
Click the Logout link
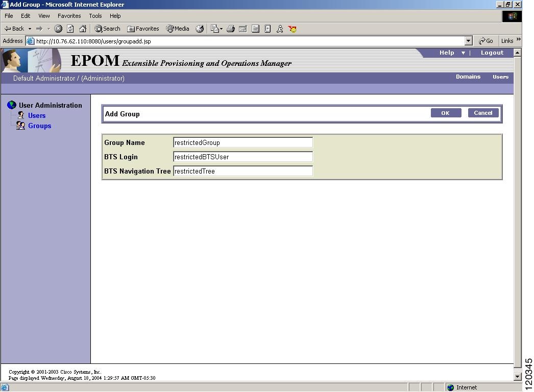(x=492, y=53)
